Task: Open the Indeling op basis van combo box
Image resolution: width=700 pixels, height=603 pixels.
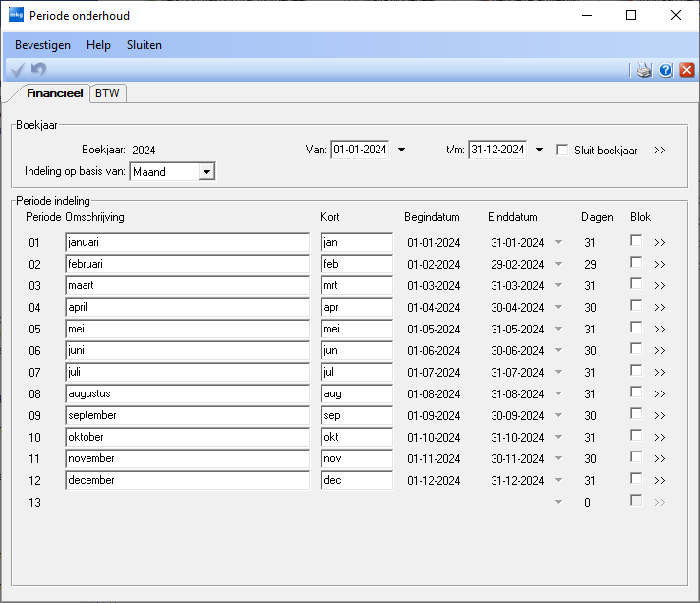Action: tap(206, 171)
